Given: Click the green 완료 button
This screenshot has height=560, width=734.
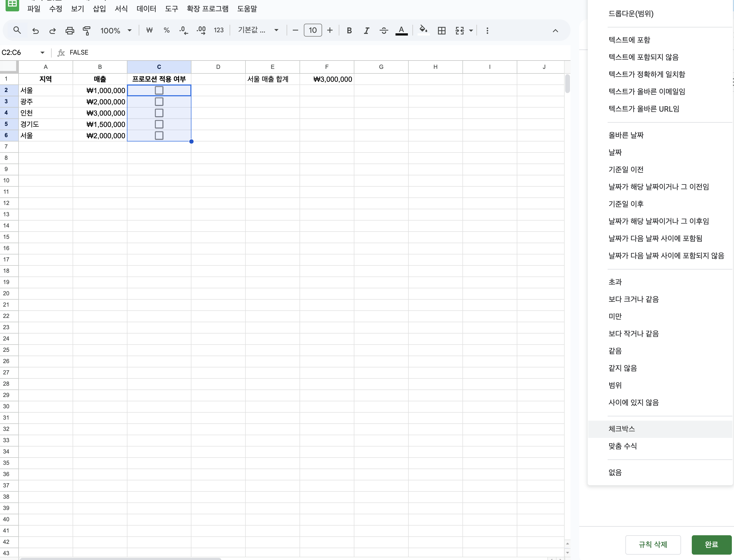Looking at the screenshot, I should pyautogui.click(x=711, y=544).
